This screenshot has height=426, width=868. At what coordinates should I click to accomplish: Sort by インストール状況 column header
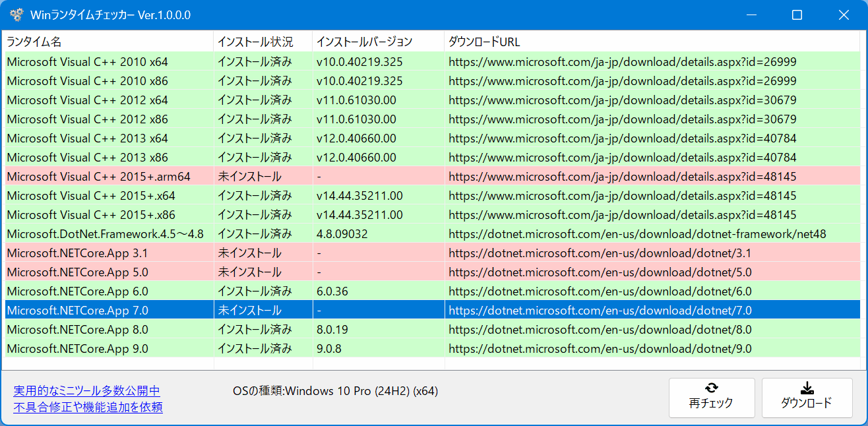click(x=263, y=42)
